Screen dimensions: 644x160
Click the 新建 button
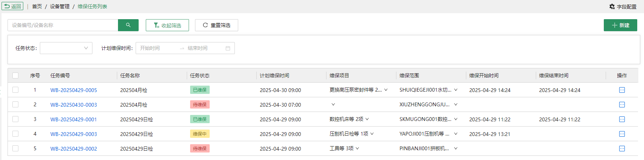[620, 25]
